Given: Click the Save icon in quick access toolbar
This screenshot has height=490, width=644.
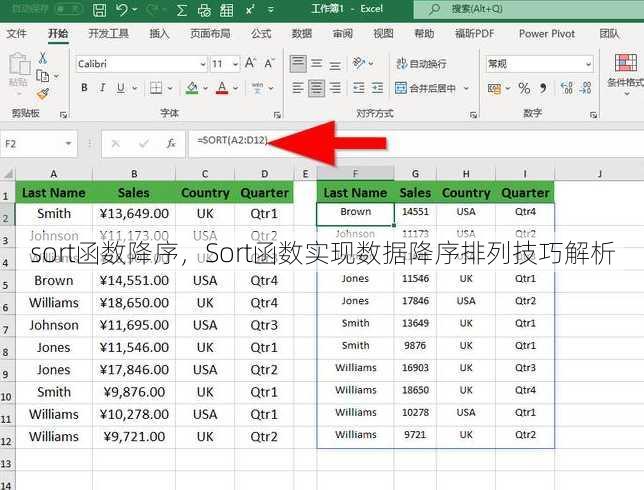Looking at the screenshot, I should [99, 9].
